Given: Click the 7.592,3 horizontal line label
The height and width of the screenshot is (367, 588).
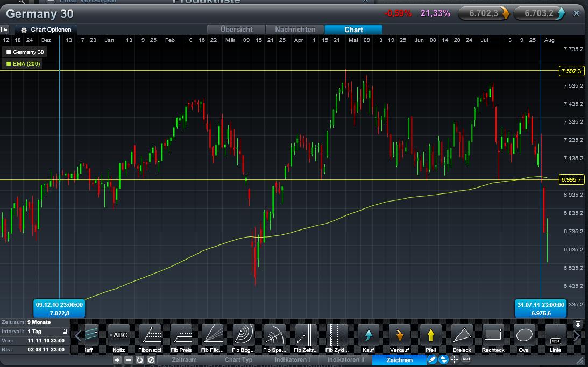Looking at the screenshot, I should 571,71.
